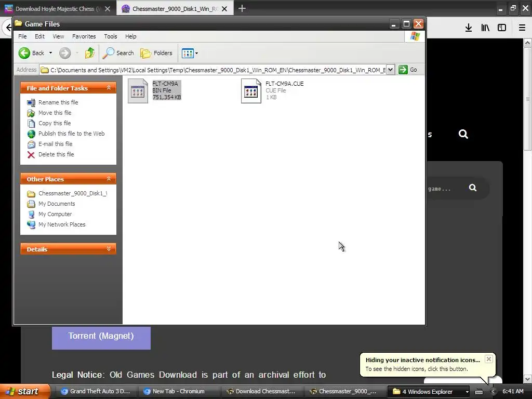The width and height of the screenshot is (532, 399).
Task: Open the browser hamburger menu
Action: click(x=522, y=28)
